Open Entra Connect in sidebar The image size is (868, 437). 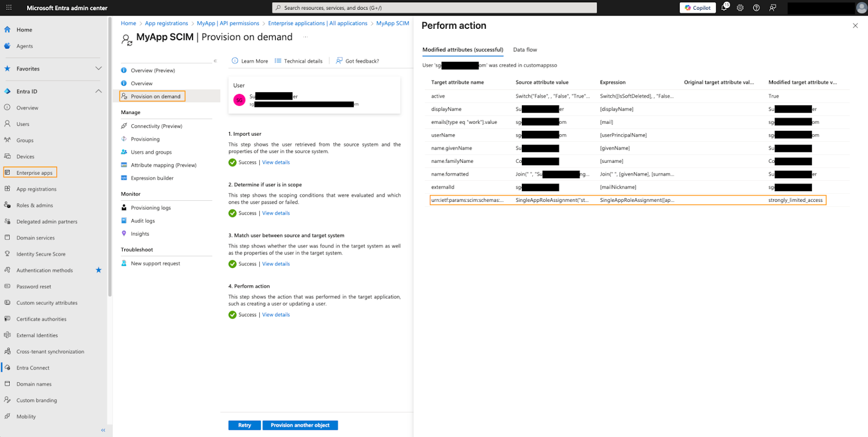[x=33, y=369]
